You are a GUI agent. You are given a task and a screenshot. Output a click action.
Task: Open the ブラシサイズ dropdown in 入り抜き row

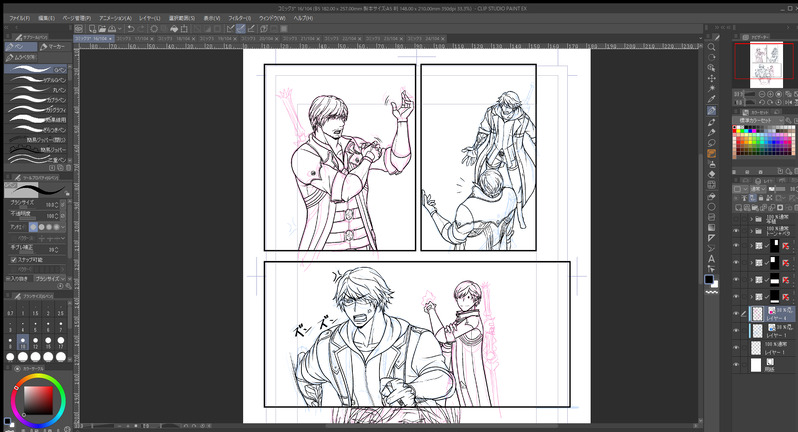click(x=50, y=278)
